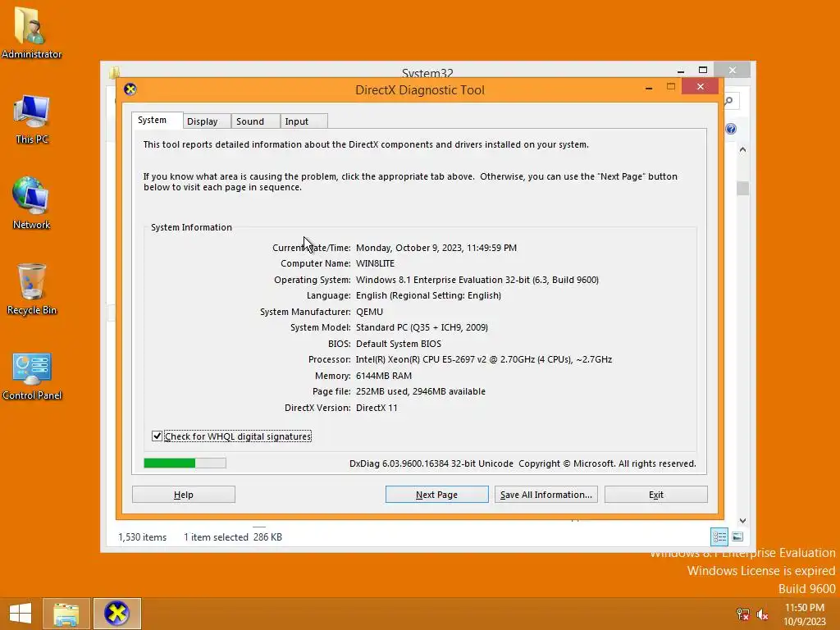Click the muted volume tray icon

click(x=762, y=614)
